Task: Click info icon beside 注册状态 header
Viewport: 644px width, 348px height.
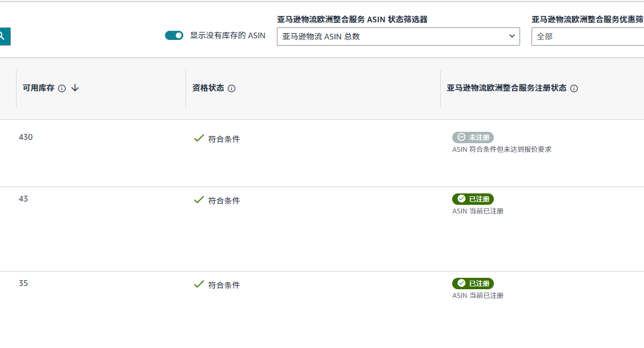Action: coord(574,88)
